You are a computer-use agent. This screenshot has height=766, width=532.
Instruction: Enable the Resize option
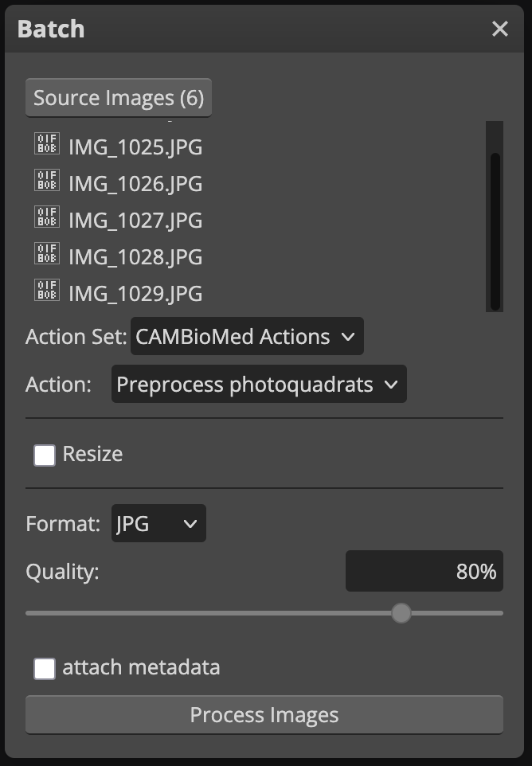[44, 453]
